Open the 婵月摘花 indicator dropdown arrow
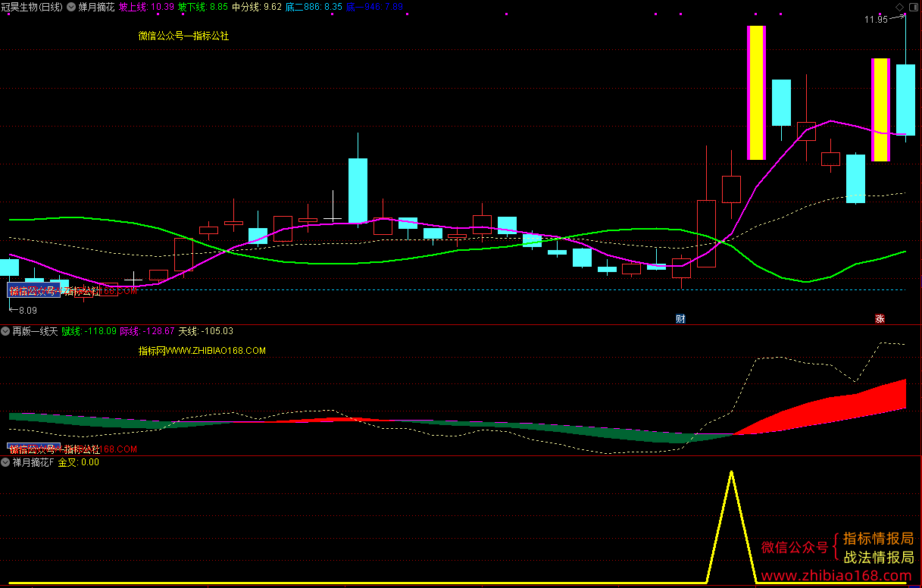 coord(71,7)
